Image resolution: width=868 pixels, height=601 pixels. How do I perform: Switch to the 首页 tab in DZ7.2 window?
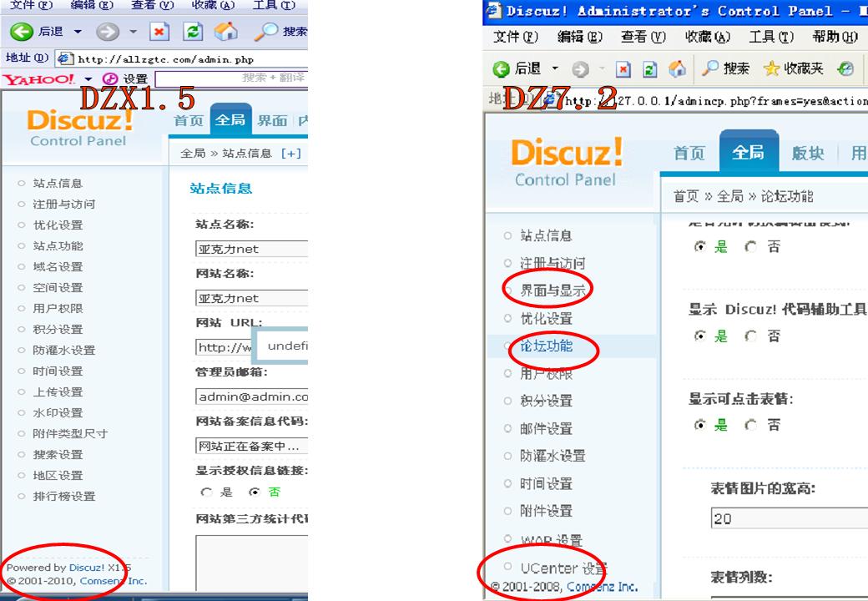click(x=689, y=153)
